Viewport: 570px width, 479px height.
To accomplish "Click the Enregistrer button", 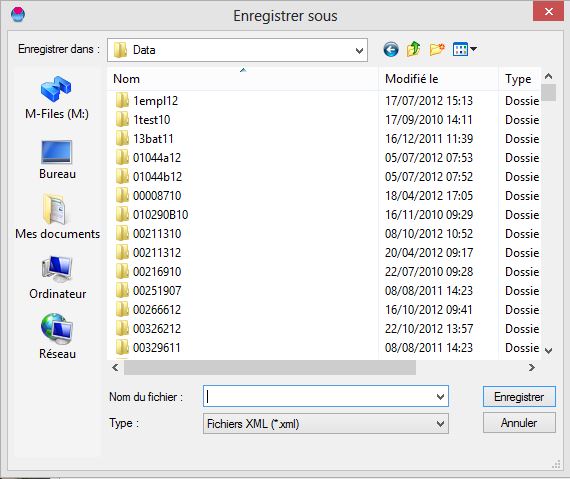I will point(519,397).
